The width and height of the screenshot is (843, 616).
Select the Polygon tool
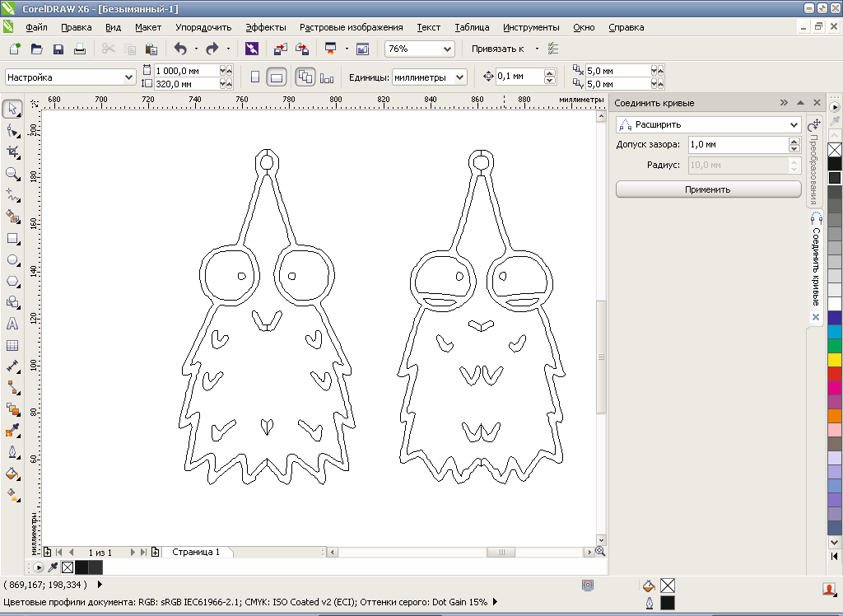(x=12, y=282)
